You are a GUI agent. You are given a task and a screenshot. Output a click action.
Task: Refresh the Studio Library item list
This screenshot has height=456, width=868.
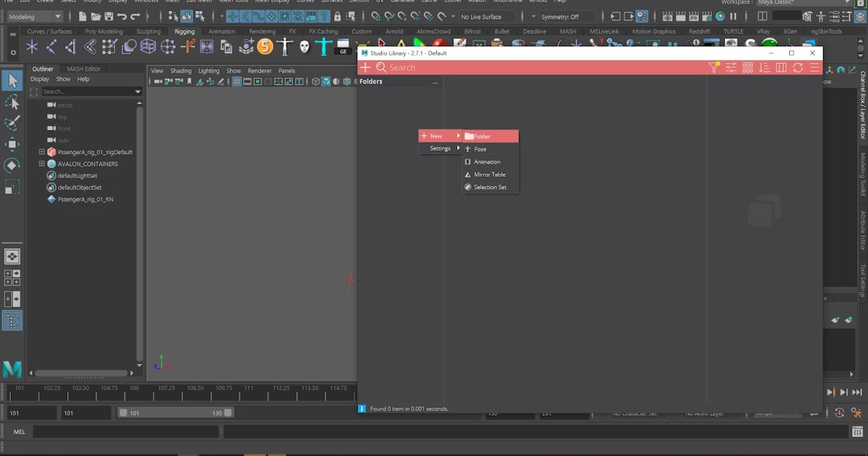click(797, 67)
